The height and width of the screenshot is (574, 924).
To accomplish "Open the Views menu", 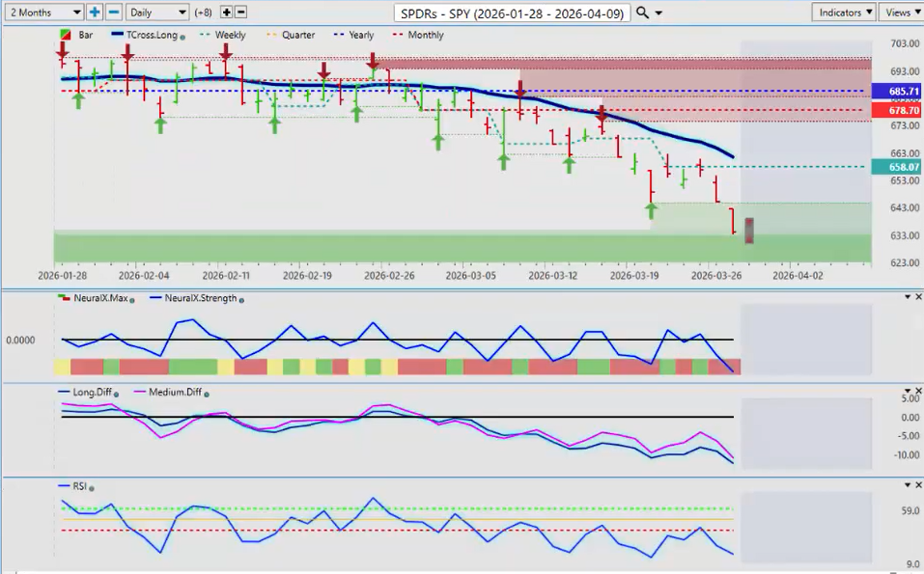I will [901, 13].
